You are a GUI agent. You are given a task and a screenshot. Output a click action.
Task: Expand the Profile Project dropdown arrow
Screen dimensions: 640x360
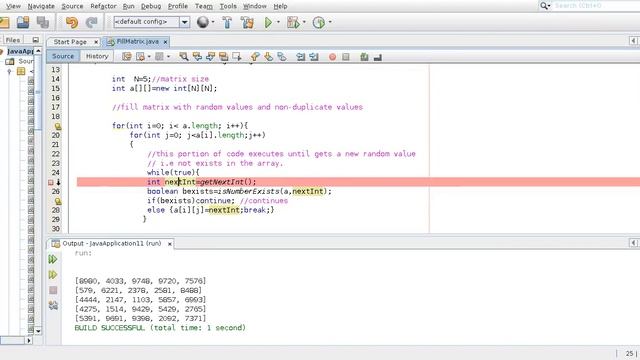click(x=330, y=22)
